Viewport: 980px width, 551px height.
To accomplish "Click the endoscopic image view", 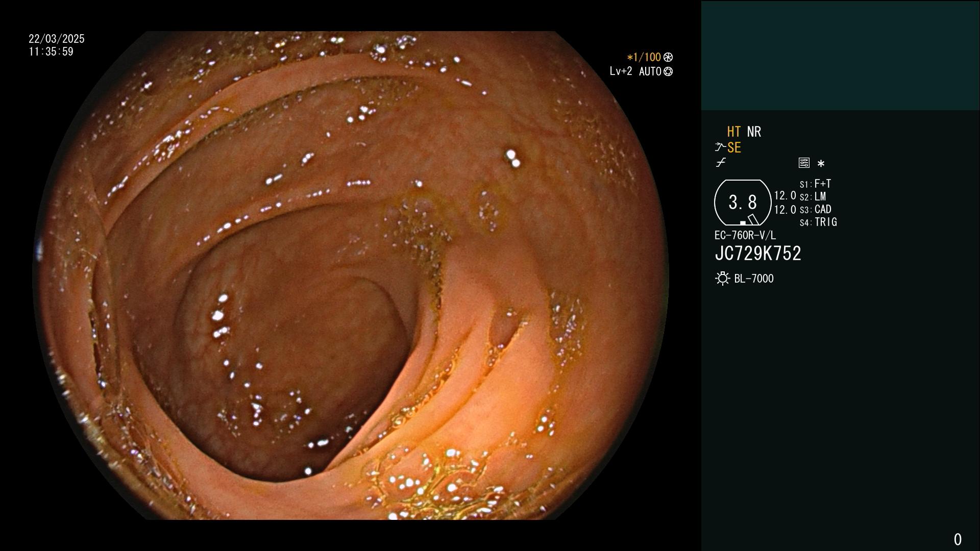I will [x=351, y=275].
